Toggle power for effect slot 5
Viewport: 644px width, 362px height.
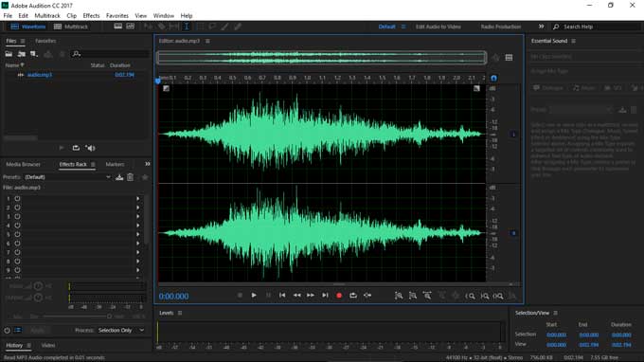(x=17, y=234)
